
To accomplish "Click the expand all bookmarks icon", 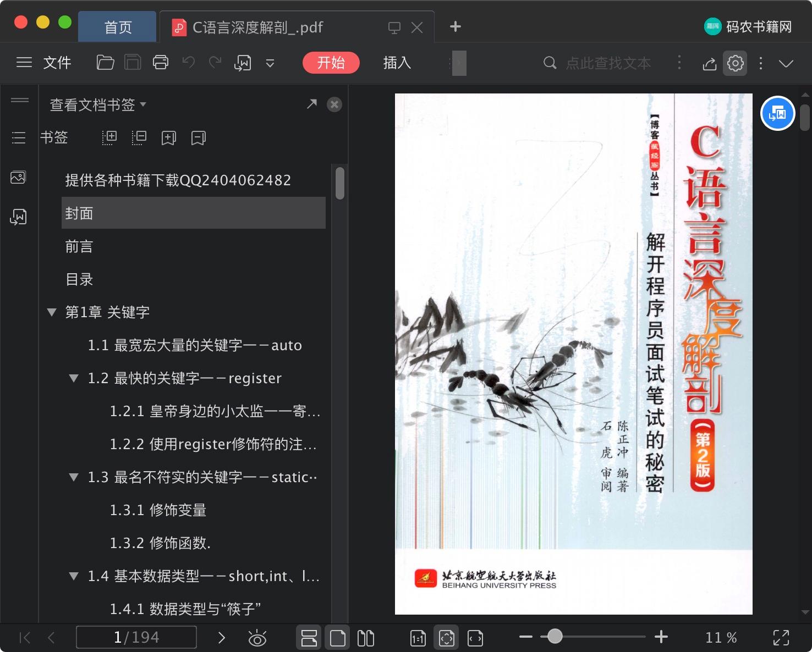I will click(x=109, y=137).
